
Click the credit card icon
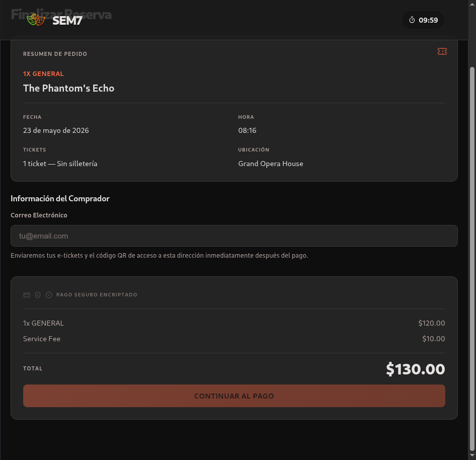tap(27, 295)
